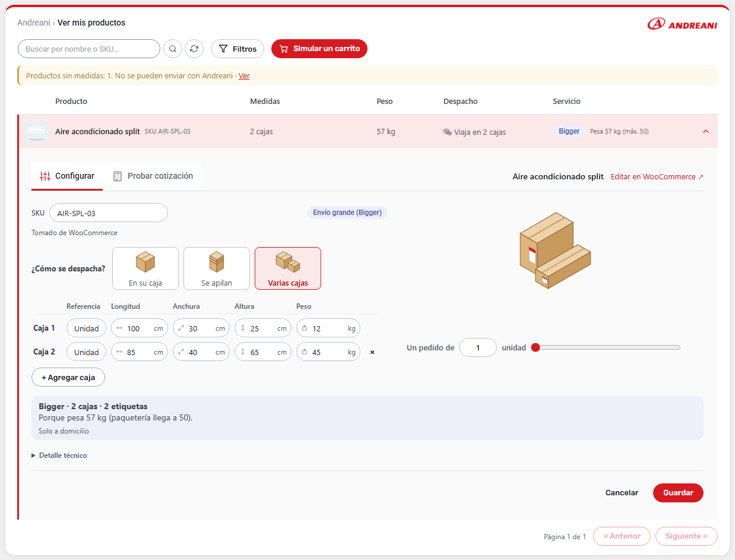Click Caja 2 Anchura field with 40

pos(201,352)
